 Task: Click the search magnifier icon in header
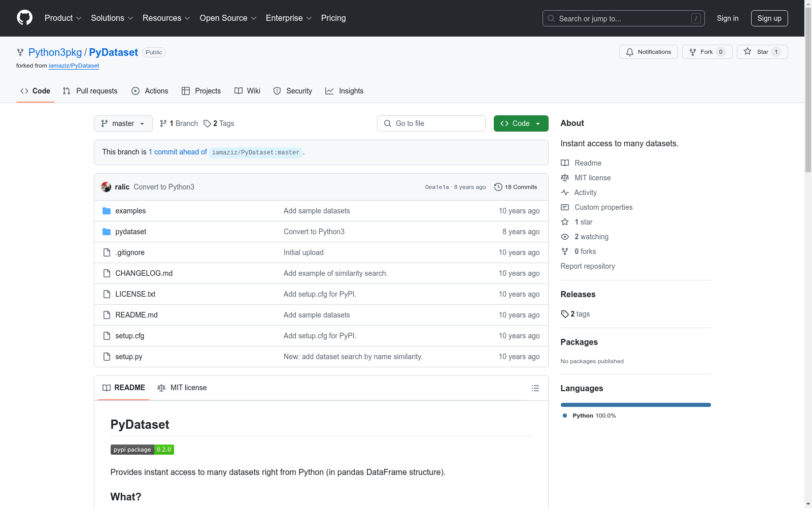point(551,18)
